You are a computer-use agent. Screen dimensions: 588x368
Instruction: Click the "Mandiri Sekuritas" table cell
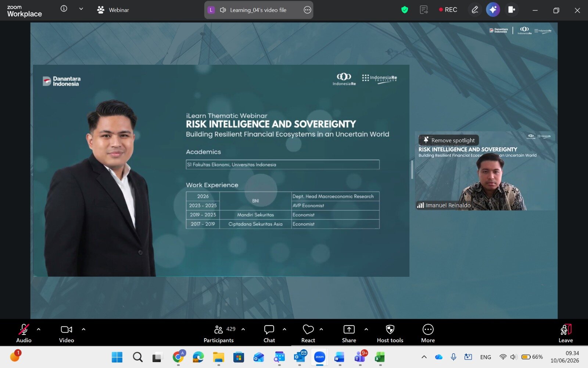(255, 215)
